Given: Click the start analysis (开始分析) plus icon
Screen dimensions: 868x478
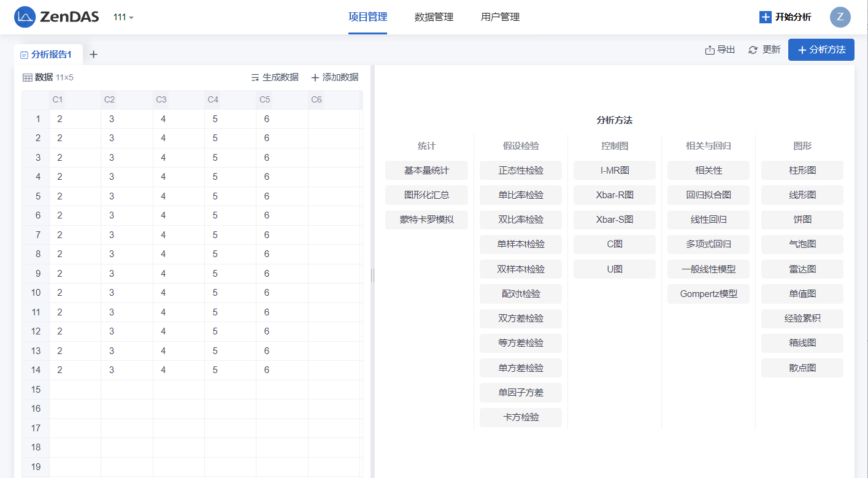Looking at the screenshot, I should [x=765, y=17].
